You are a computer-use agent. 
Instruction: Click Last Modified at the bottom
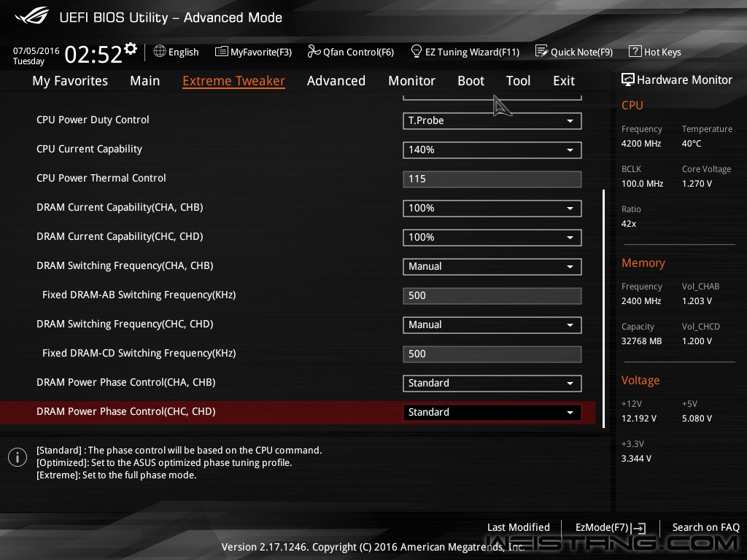pyautogui.click(x=519, y=528)
